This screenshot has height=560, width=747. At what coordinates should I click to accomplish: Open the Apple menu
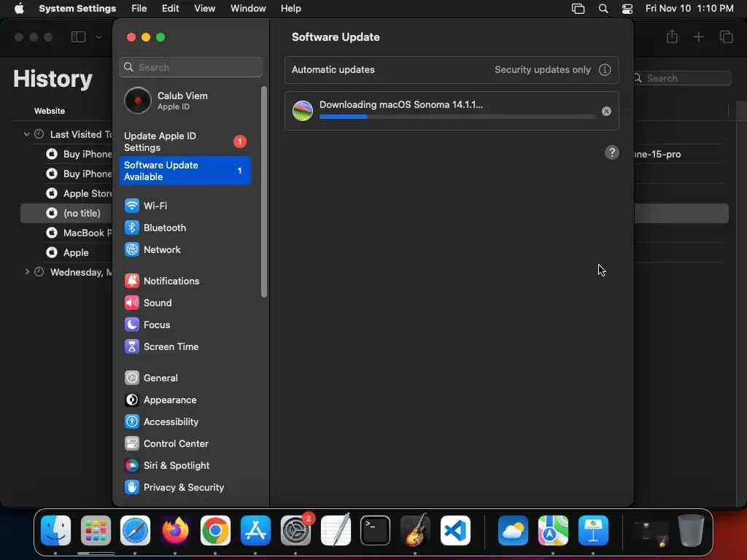click(x=19, y=9)
